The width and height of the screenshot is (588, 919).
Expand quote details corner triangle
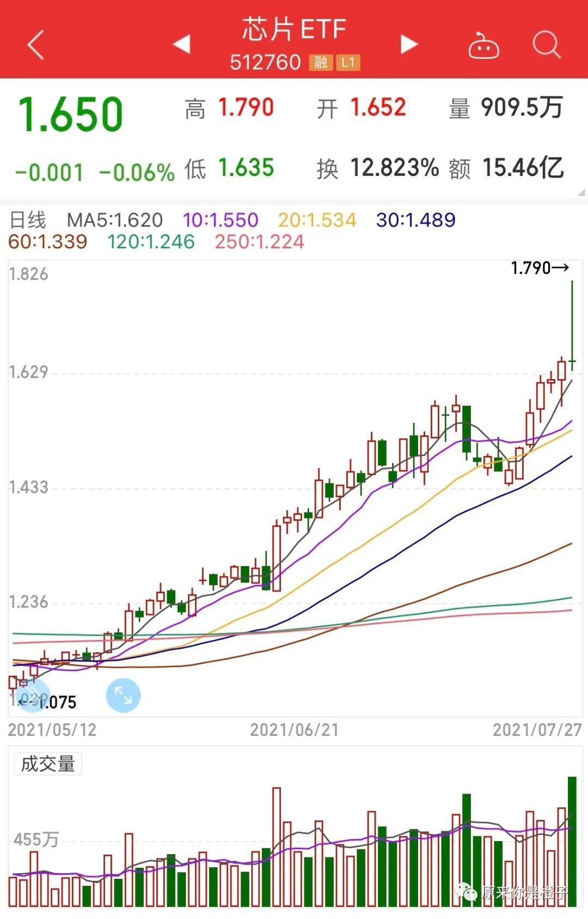coord(581,192)
